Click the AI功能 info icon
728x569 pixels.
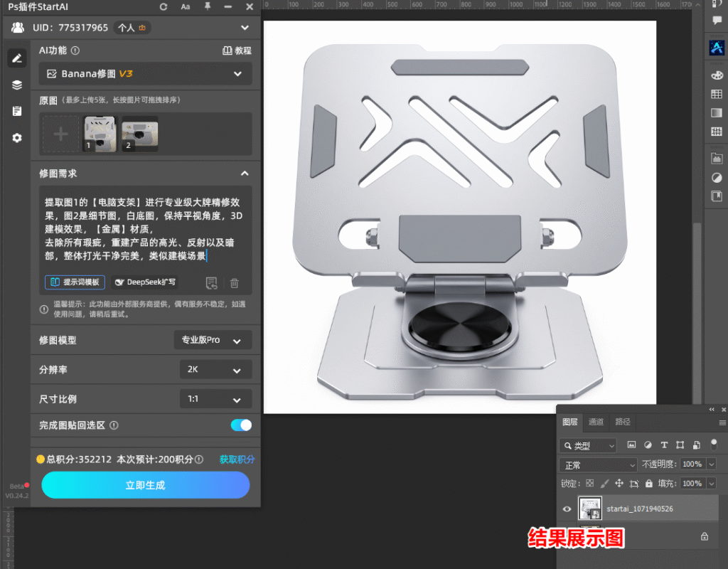coord(75,50)
